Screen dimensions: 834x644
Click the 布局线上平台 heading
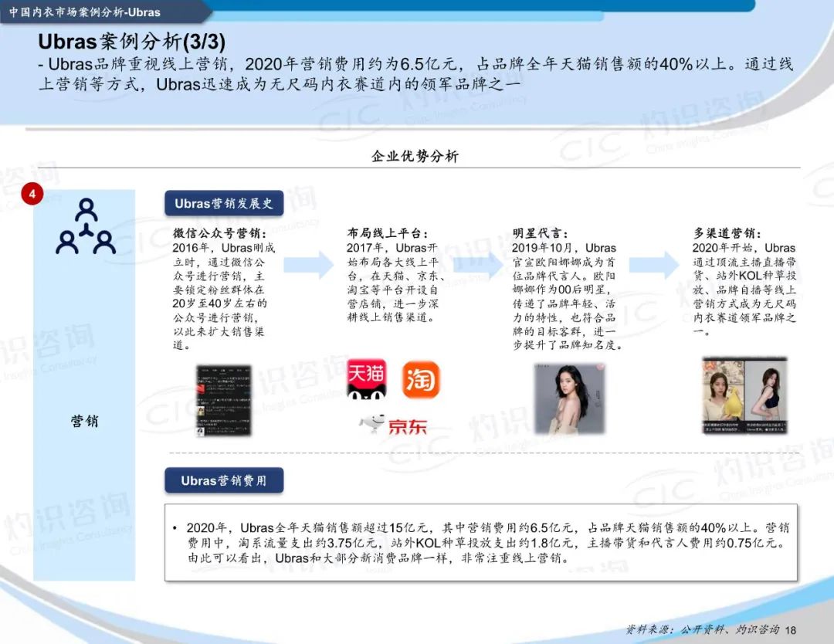click(x=388, y=233)
